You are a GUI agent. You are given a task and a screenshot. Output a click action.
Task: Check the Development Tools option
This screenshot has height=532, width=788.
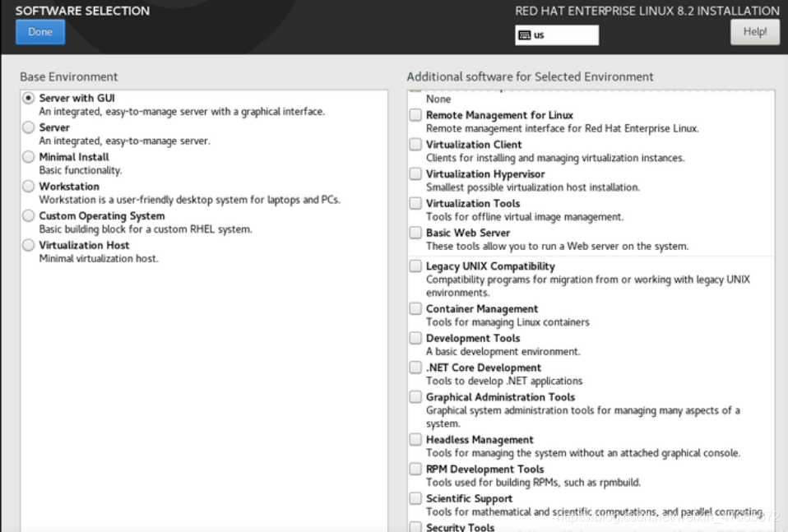coord(415,338)
